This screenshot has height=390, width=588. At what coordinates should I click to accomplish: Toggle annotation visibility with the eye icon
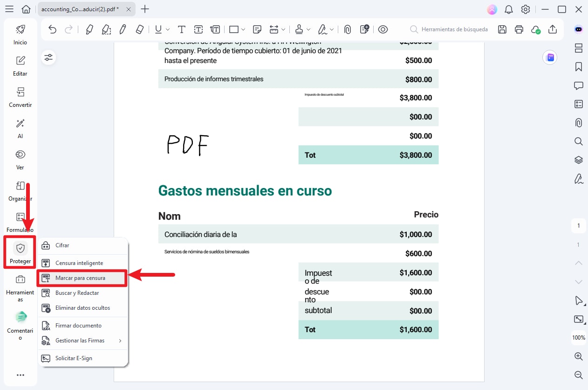(383, 29)
